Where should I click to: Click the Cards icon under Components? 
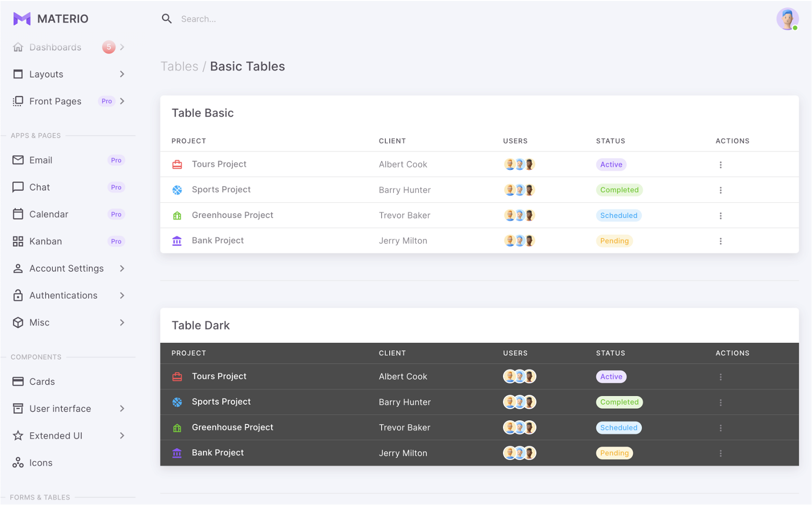coord(18,381)
